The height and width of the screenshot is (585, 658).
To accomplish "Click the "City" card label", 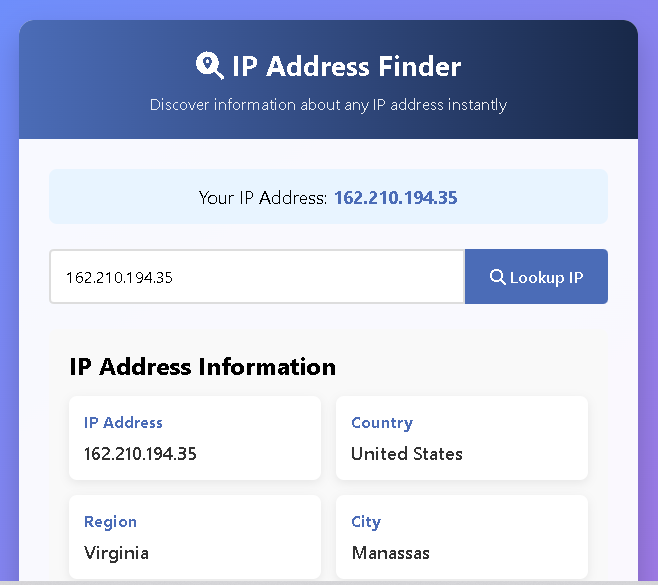I will [x=366, y=522].
